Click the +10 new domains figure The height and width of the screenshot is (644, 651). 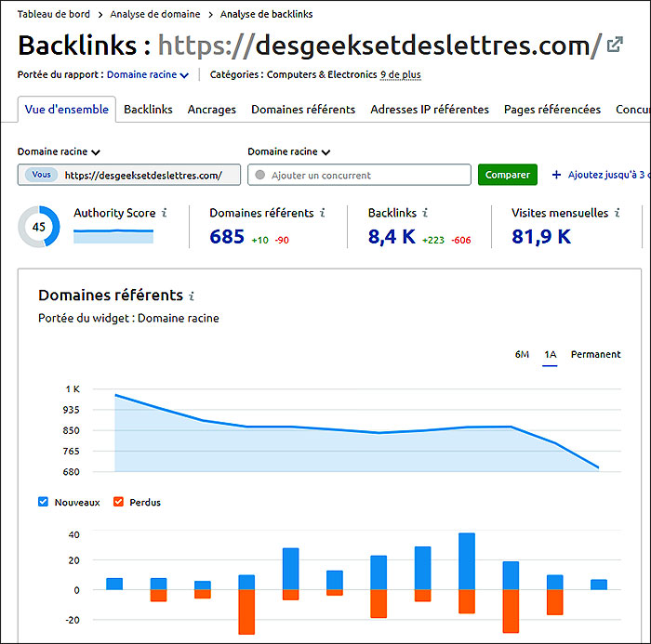coord(259,240)
